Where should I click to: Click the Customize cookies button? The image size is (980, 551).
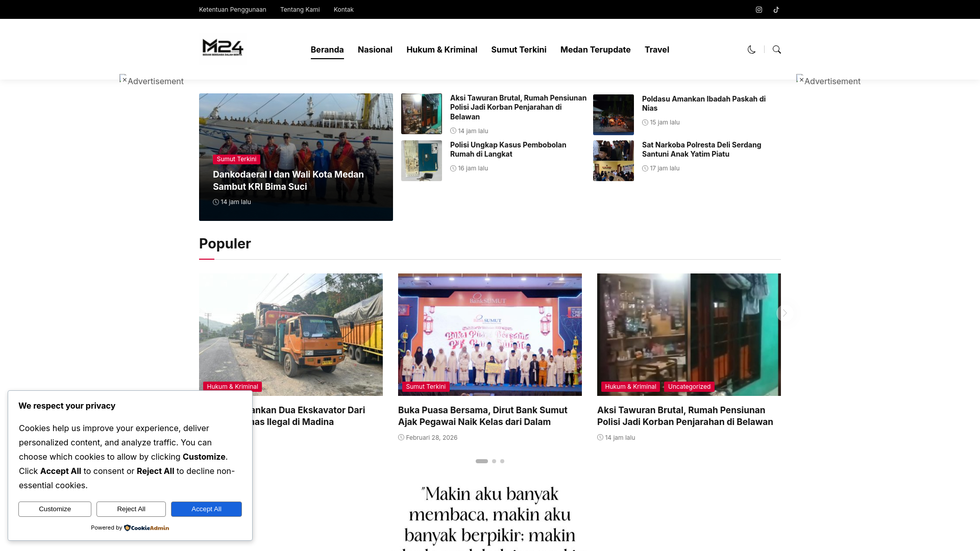pos(55,509)
